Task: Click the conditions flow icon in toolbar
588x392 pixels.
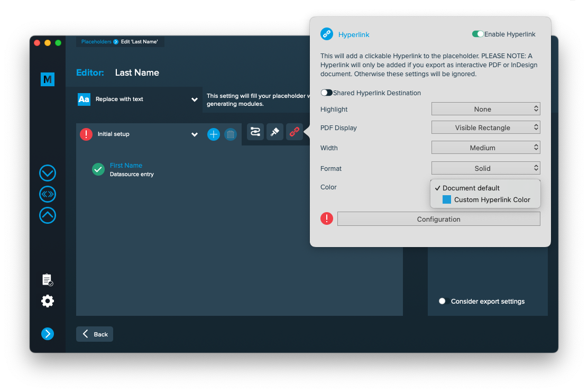Action: 255,132
